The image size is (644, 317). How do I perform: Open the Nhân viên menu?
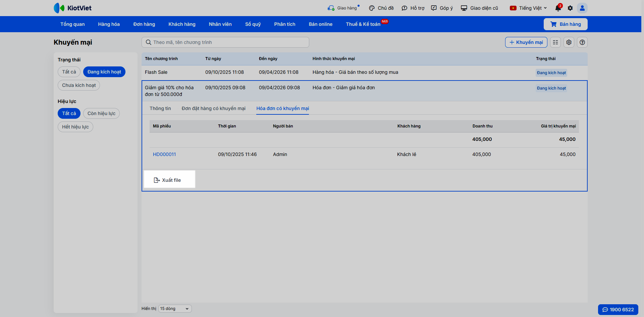pyautogui.click(x=220, y=24)
